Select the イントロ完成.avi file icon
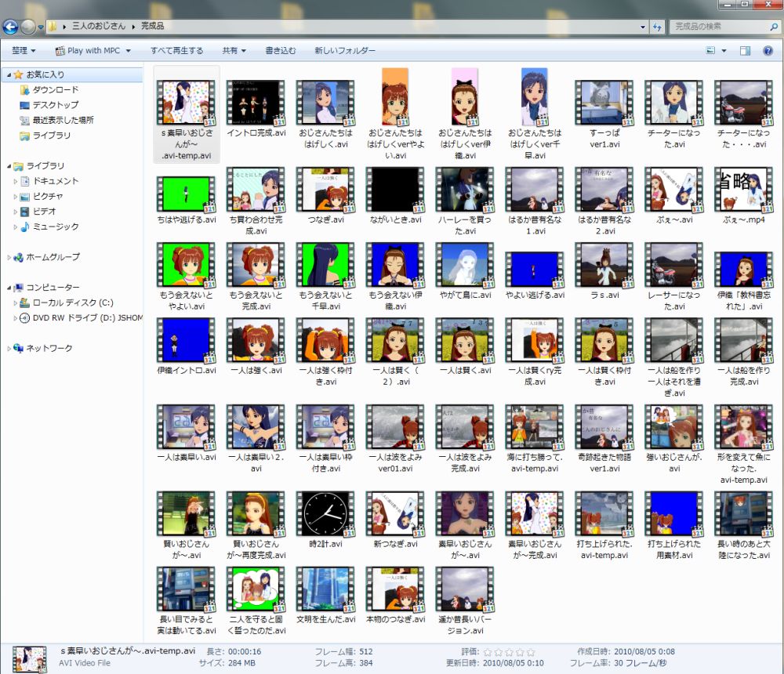This screenshot has width=784, height=674. [x=256, y=103]
